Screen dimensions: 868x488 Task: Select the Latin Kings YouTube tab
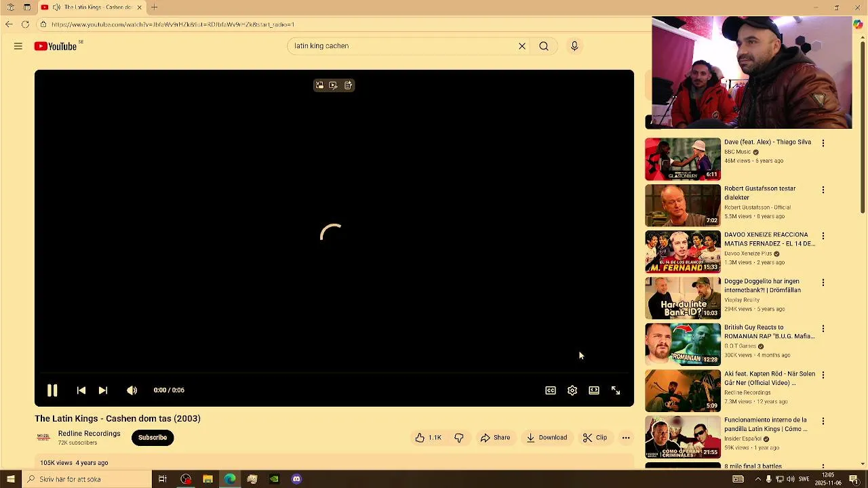coord(92,7)
